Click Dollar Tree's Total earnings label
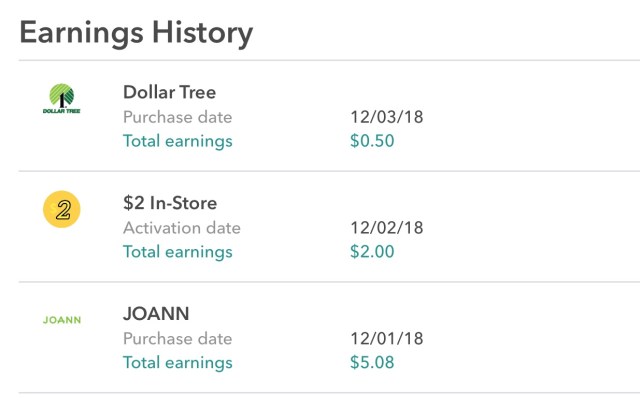640x408 pixels. [177, 141]
